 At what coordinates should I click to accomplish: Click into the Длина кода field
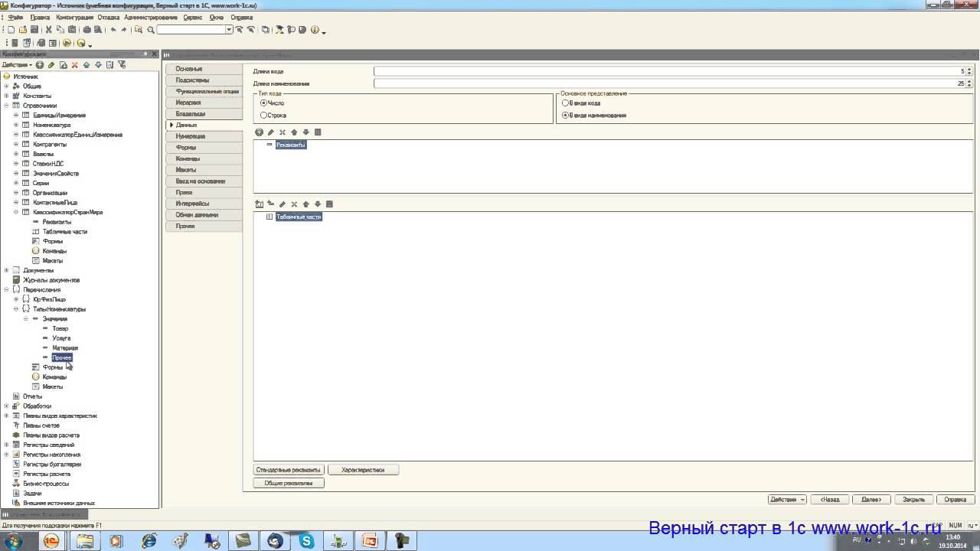[x=669, y=71]
